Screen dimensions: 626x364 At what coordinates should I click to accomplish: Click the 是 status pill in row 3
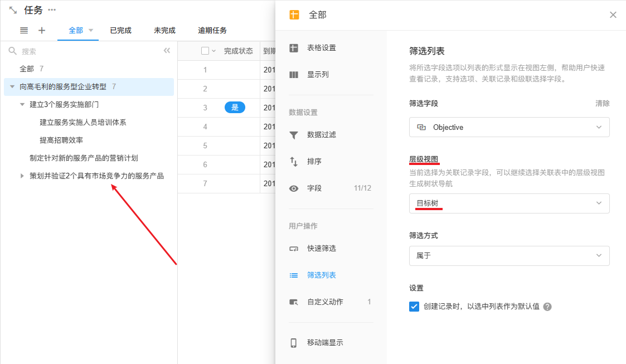235,108
